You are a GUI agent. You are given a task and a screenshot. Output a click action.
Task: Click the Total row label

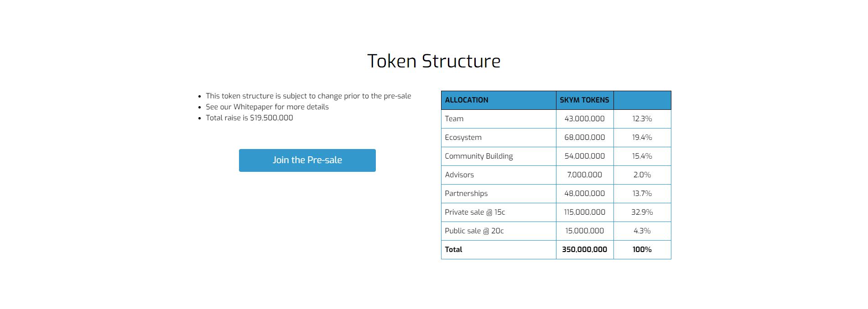pyautogui.click(x=453, y=250)
